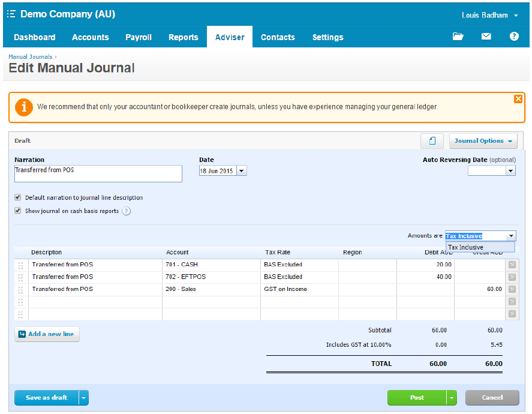Dismiss the orange recommendation banner
The image size is (532, 414).
click(x=518, y=99)
